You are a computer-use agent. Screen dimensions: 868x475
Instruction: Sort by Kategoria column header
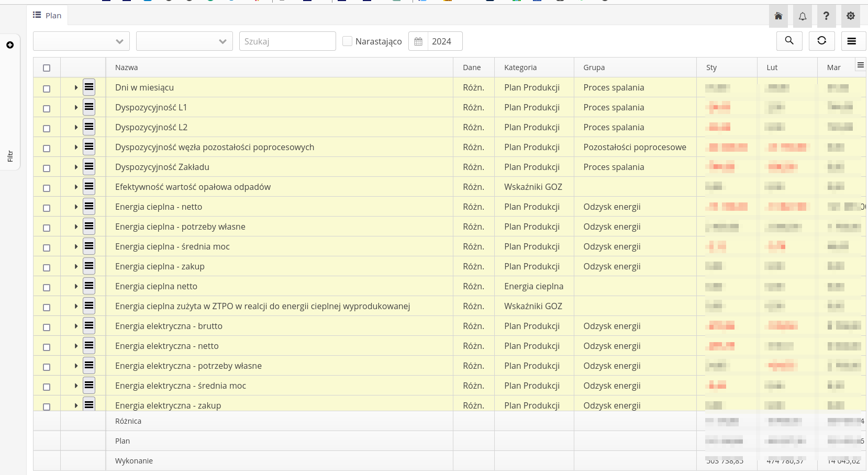pyautogui.click(x=520, y=67)
